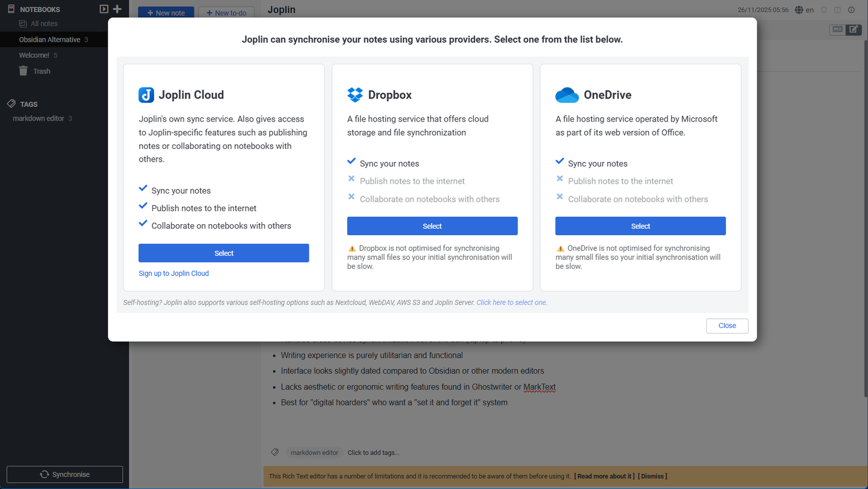Screen dimensions: 868x489
Task: Switch to Markdown editor with M↓ toggle
Action: 837,29
